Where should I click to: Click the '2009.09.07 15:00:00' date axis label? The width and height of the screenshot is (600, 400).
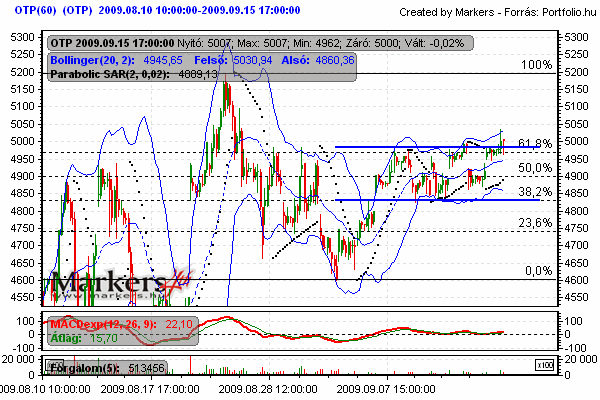click(x=386, y=389)
